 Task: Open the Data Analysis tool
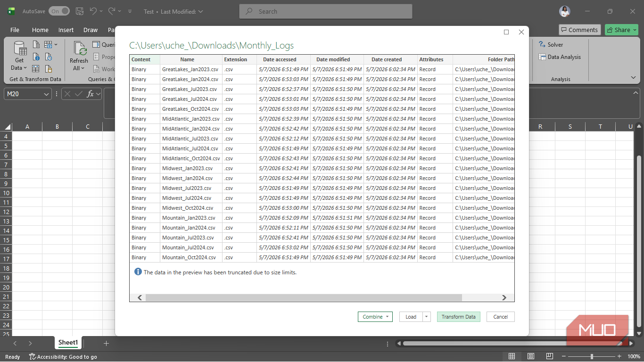(x=560, y=57)
